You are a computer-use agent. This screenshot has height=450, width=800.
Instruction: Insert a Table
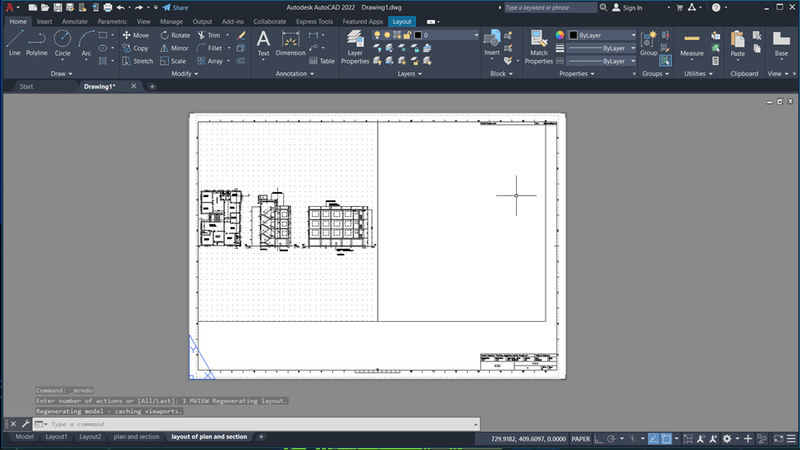coord(321,61)
